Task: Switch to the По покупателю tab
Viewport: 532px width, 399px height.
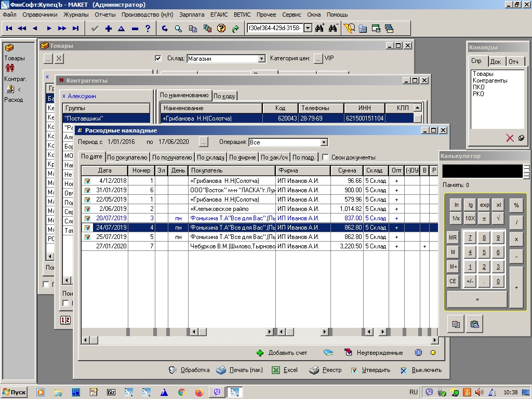Action: [x=127, y=157]
